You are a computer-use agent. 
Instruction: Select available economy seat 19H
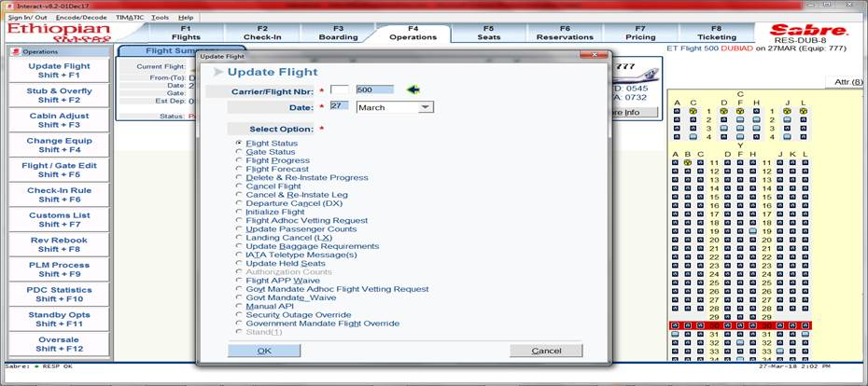point(753,231)
